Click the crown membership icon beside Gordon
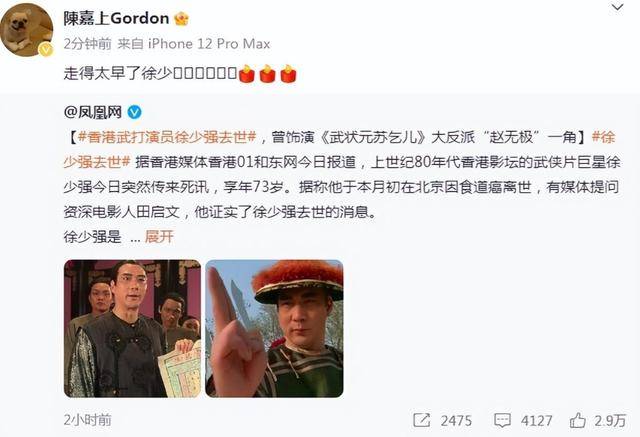Screen dimensions: 640x437 click(181, 19)
